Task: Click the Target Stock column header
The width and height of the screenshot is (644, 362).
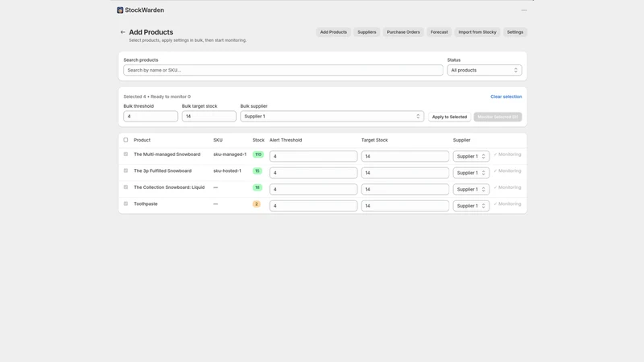Action: pos(374,140)
